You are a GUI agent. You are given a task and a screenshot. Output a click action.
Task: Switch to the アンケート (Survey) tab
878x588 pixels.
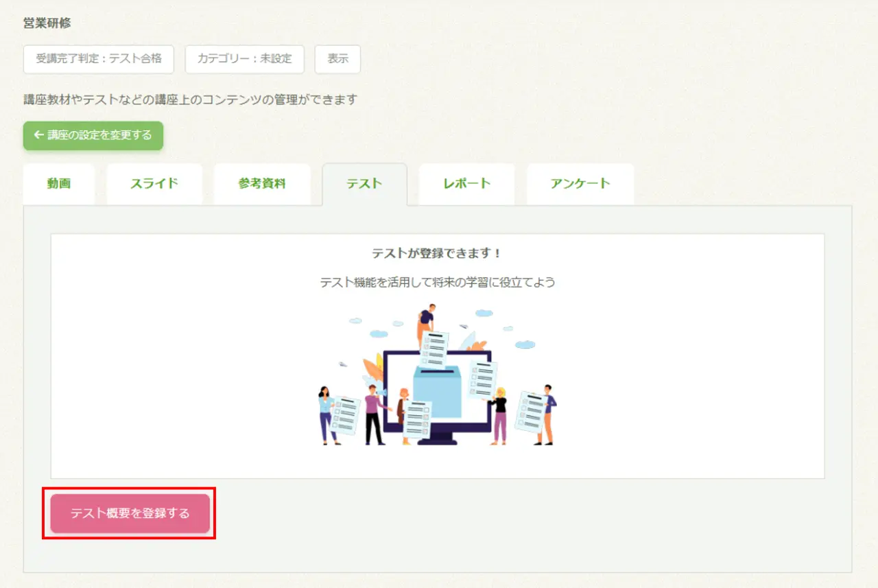[x=580, y=184]
